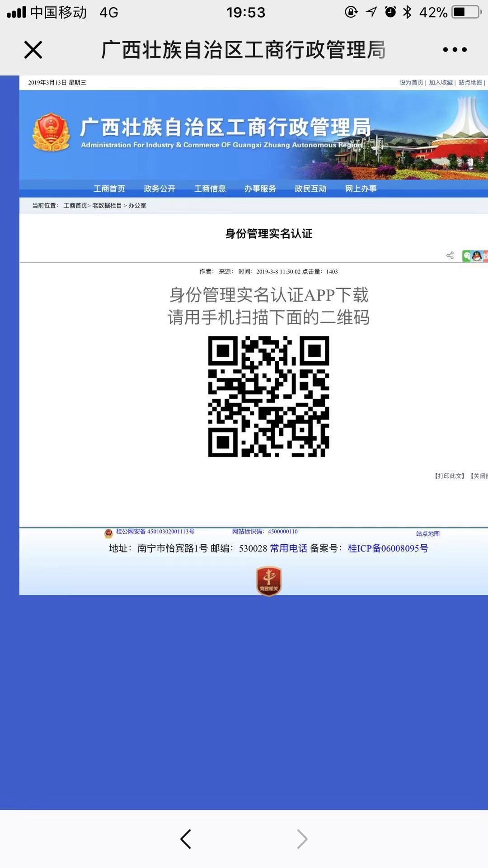
Task: Open the 网上办事 navigation tab
Action: click(x=361, y=189)
